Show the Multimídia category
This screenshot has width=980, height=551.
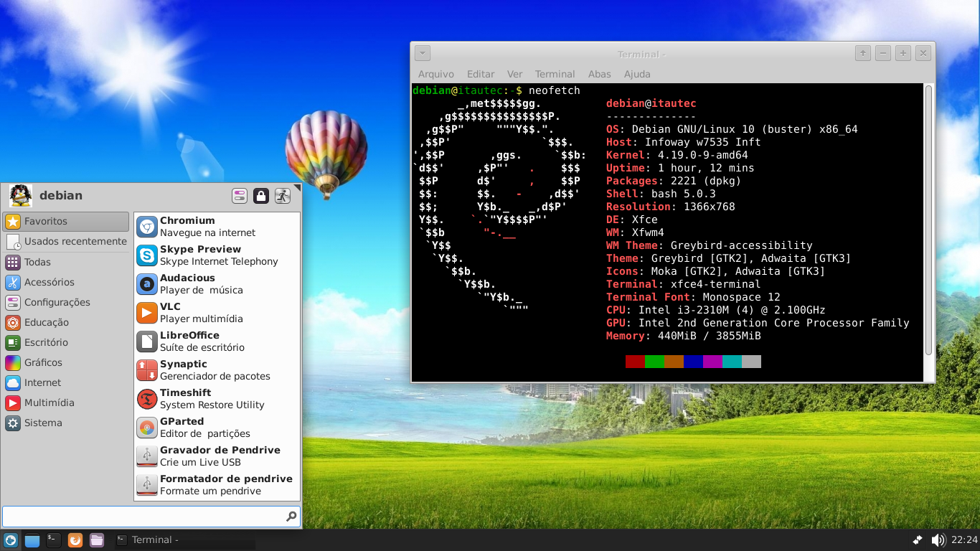point(65,402)
